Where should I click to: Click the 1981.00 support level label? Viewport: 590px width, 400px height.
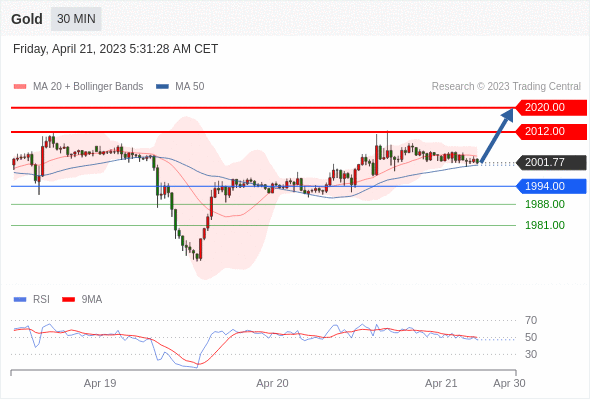pyautogui.click(x=545, y=225)
